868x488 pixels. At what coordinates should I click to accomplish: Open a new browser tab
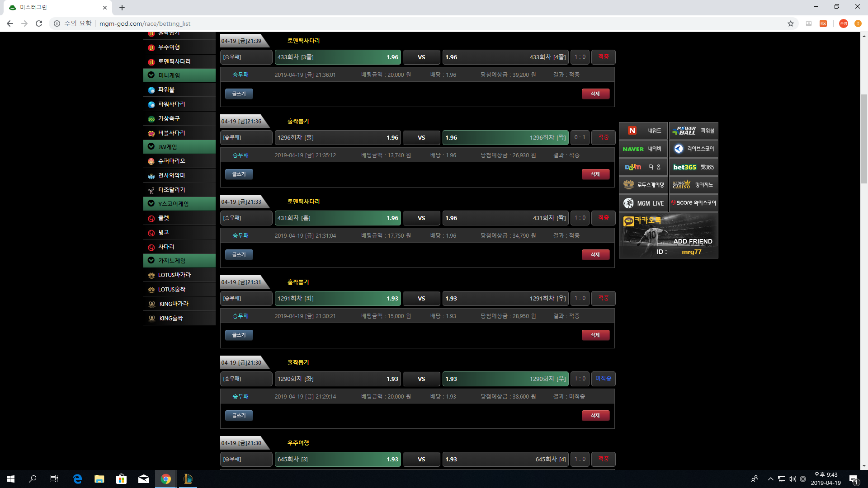pyautogui.click(x=122, y=8)
